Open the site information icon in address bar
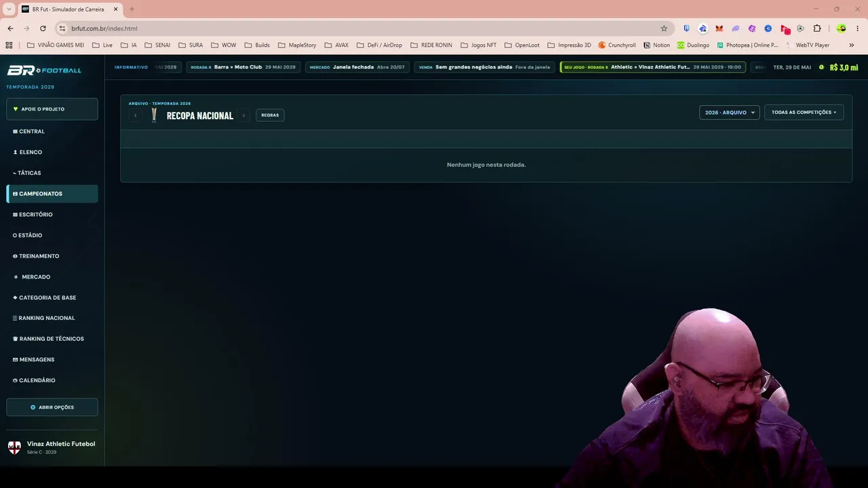Viewport: 868px width, 488px height. pos(62,28)
